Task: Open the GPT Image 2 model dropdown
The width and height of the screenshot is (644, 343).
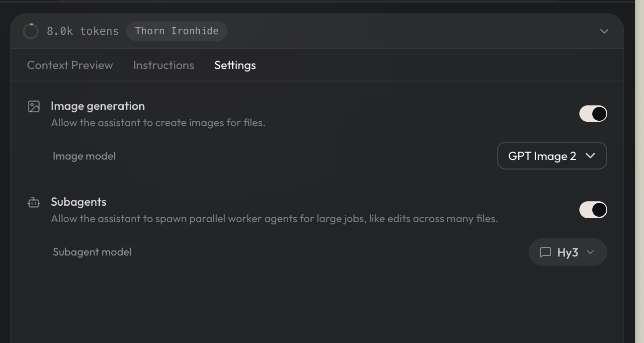Action: [x=552, y=156]
